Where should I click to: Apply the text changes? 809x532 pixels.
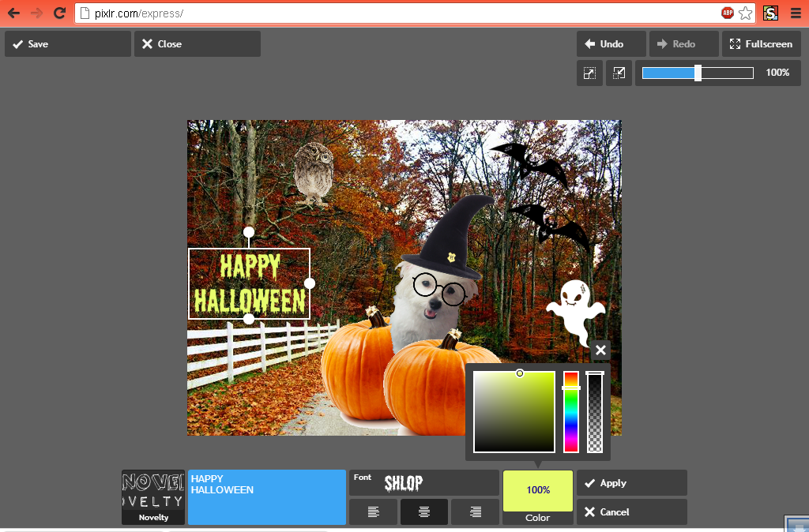point(631,482)
